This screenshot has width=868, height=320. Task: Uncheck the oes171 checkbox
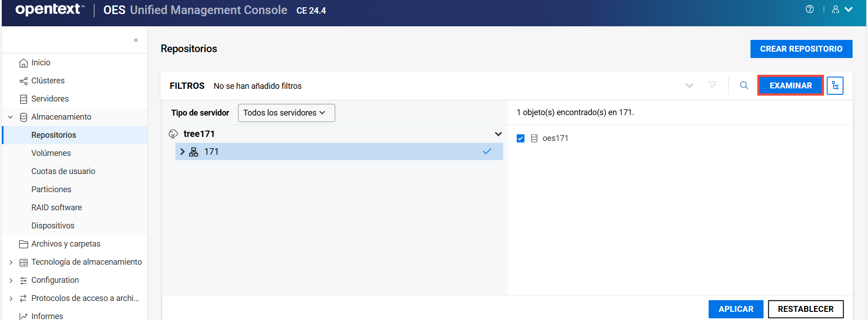520,138
